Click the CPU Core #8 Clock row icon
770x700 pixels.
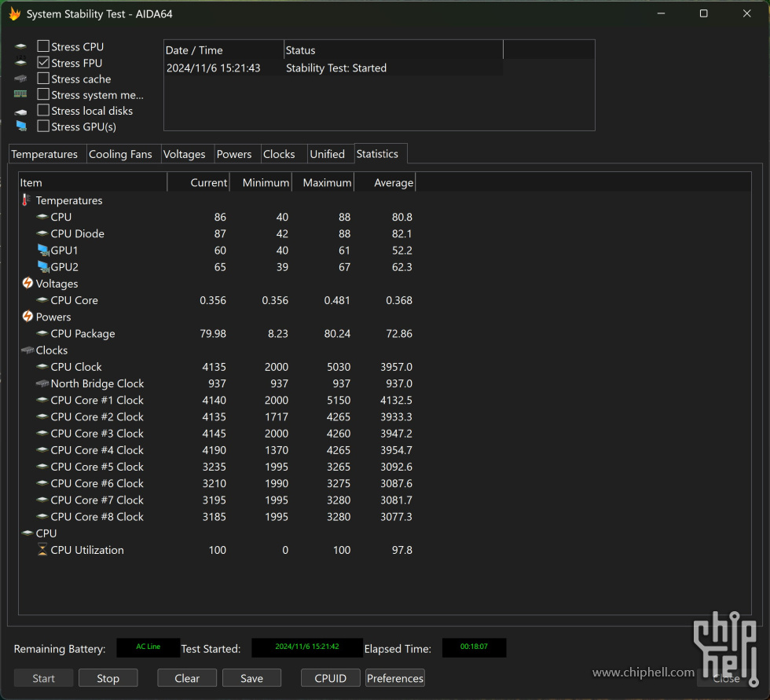[42, 516]
